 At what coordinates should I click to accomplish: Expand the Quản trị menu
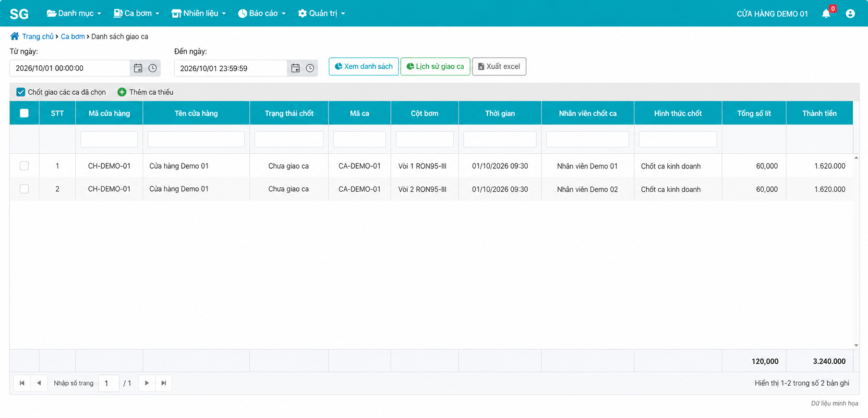tap(322, 13)
